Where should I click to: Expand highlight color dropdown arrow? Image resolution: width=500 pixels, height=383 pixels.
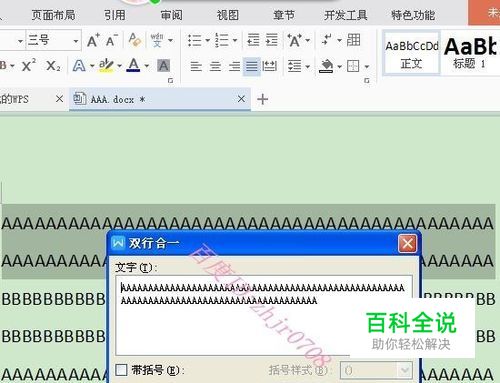pos(119,66)
